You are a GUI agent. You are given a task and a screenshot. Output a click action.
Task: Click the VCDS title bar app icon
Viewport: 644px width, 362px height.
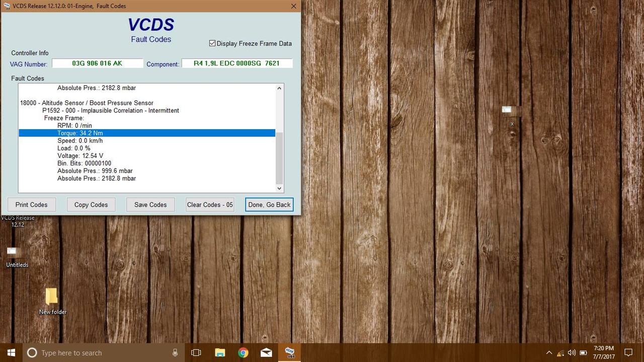[x=7, y=6]
